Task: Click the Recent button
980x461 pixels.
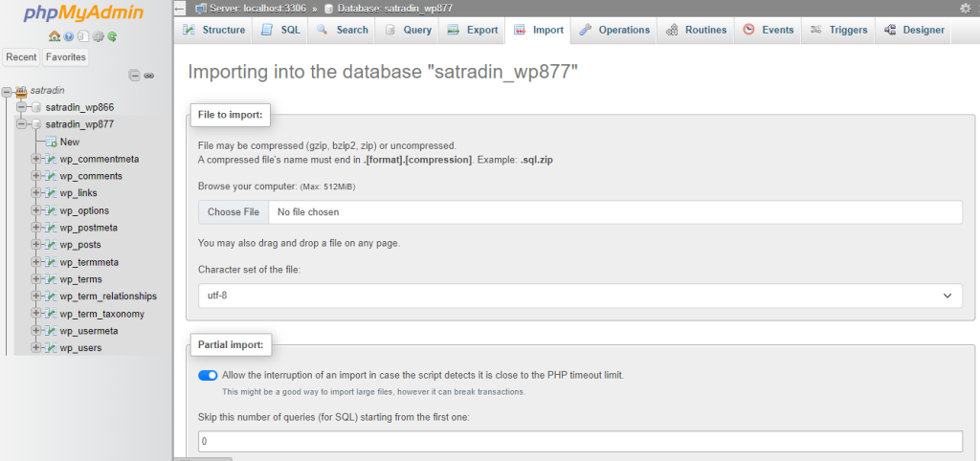Action: [x=21, y=57]
